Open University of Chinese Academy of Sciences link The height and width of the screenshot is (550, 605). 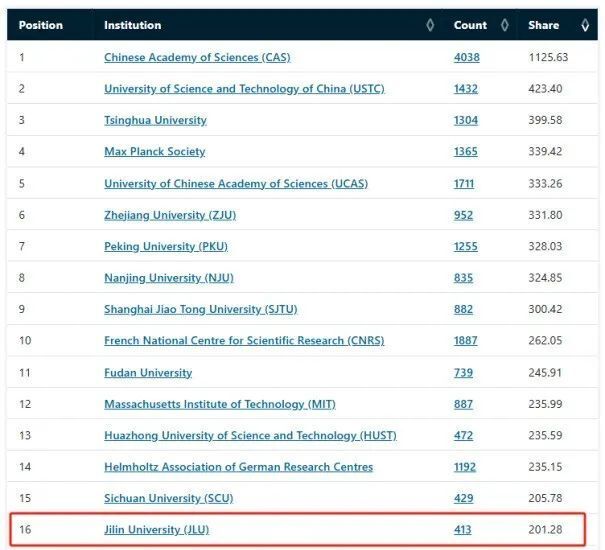(236, 183)
